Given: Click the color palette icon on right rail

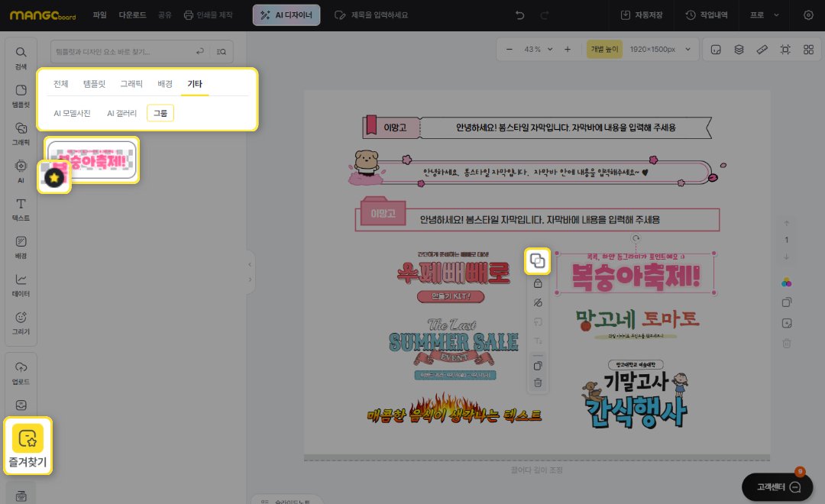Looking at the screenshot, I should pyautogui.click(x=787, y=283).
